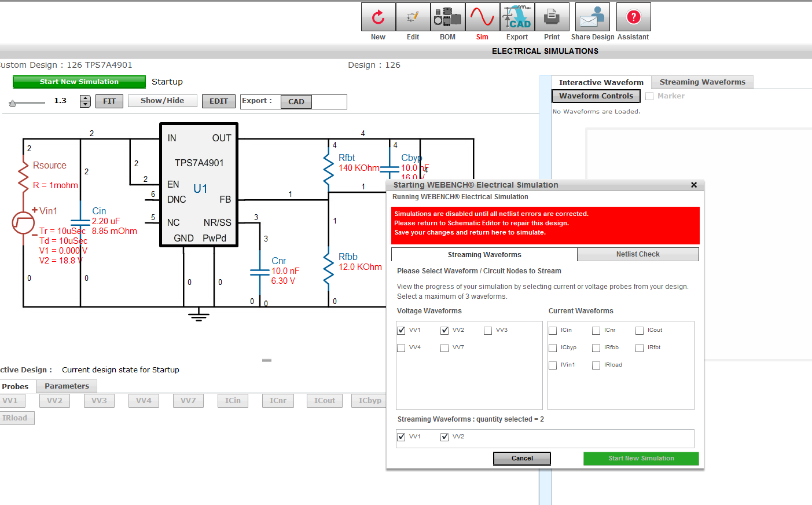Select the Rfbb resistor symbol
The width and height of the screenshot is (812, 505).
[329, 268]
